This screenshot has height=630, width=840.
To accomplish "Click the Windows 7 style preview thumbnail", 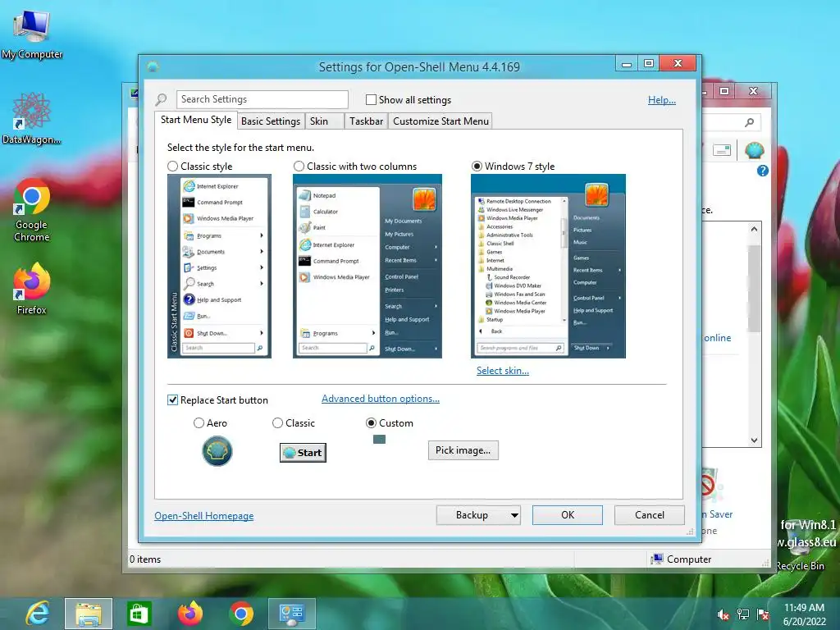I will [x=548, y=267].
